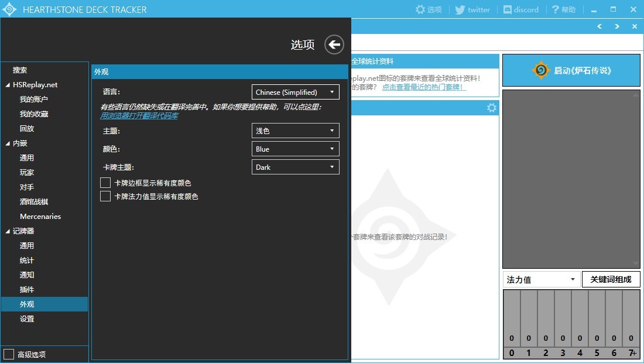Open the discord icon link

[x=507, y=9]
